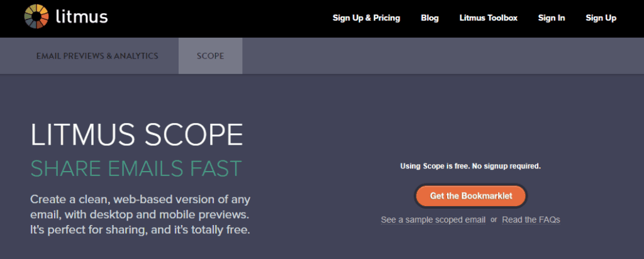Screen dimensions: 644x259
Task: Switch to the Email Previews & Analytics tab
Action: pos(97,56)
